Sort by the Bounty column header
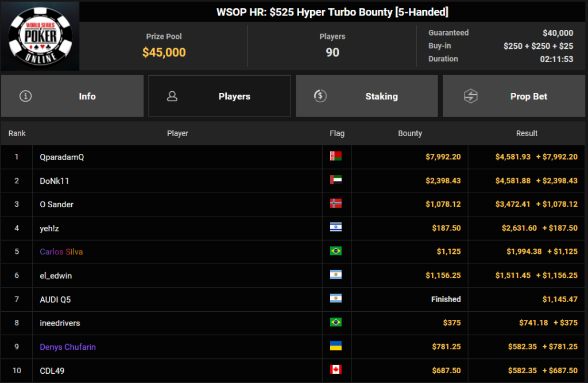588x383 pixels. pyautogui.click(x=410, y=133)
